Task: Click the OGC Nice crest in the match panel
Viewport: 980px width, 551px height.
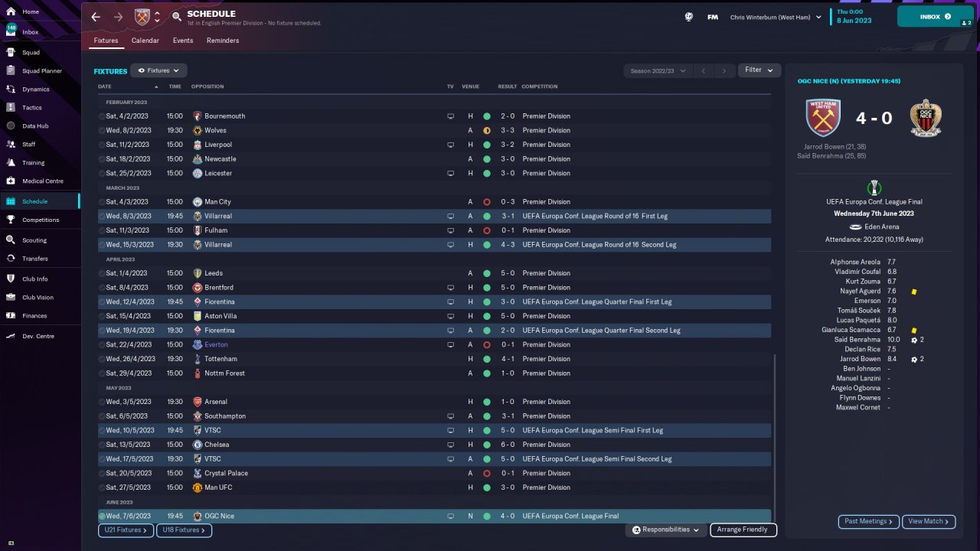Action: [x=926, y=118]
